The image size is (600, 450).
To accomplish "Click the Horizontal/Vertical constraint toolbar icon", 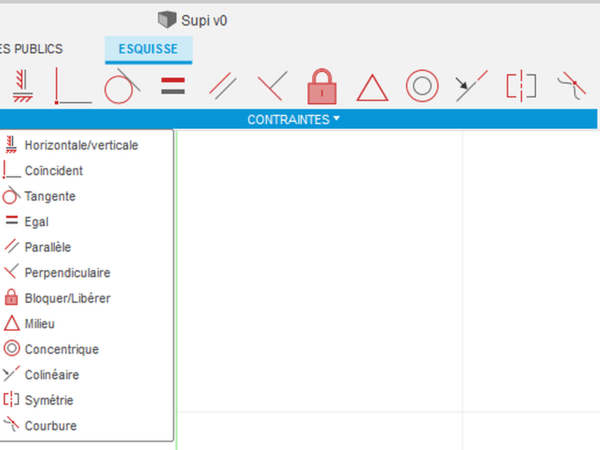I will point(20,87).
